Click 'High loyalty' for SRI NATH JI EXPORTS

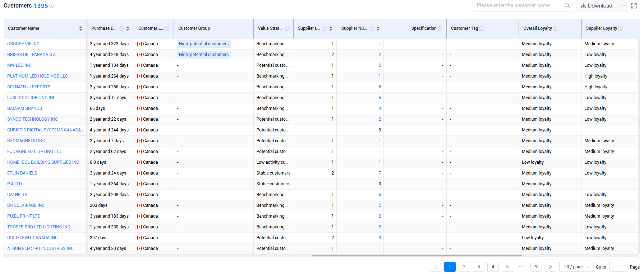(596, 87)
